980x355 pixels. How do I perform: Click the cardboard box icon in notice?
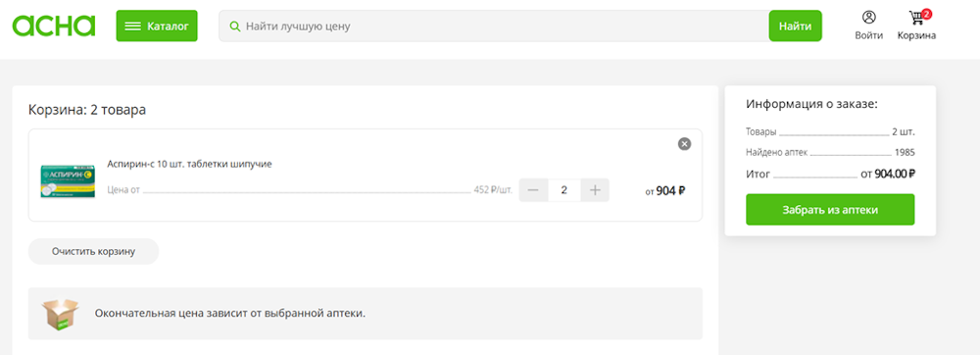click(x=60, y=315)
